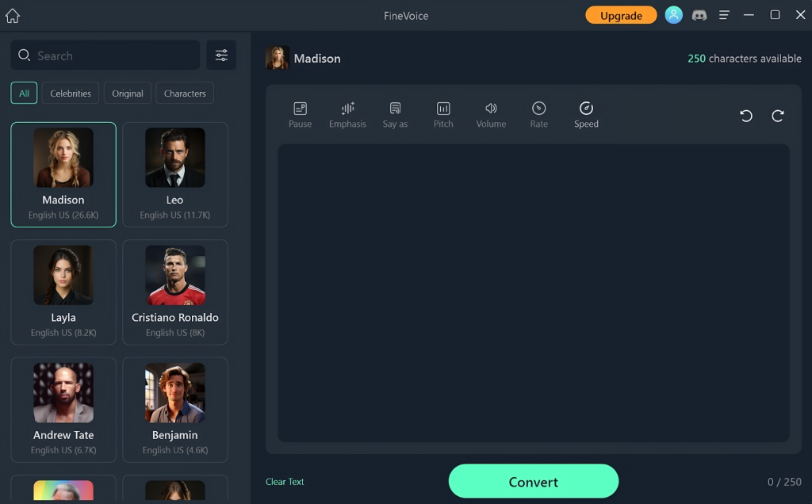Select the Madison voice card
Screen dimensions: 812x504
(x=63, y=174)
